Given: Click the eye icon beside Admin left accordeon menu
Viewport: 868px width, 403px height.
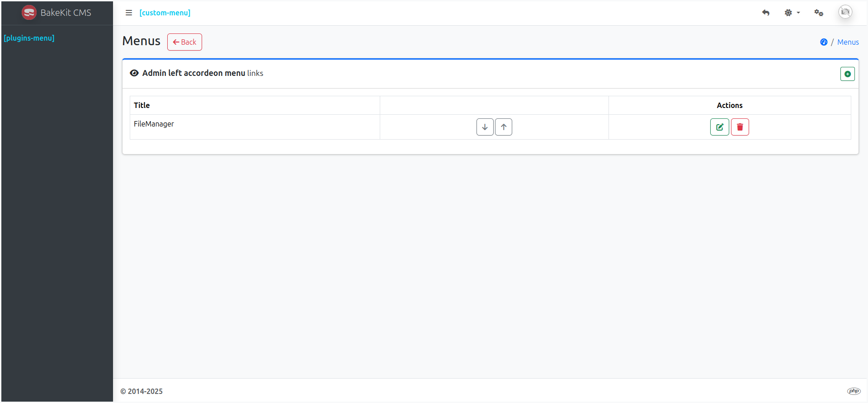Looking at the screenshot, I should coord(134,73).
